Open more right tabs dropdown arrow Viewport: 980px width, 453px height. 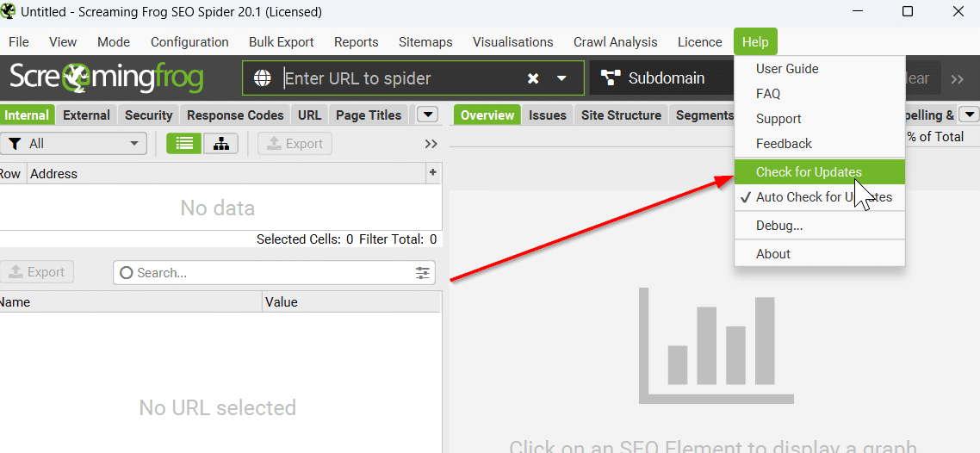(x=969, y=115)
